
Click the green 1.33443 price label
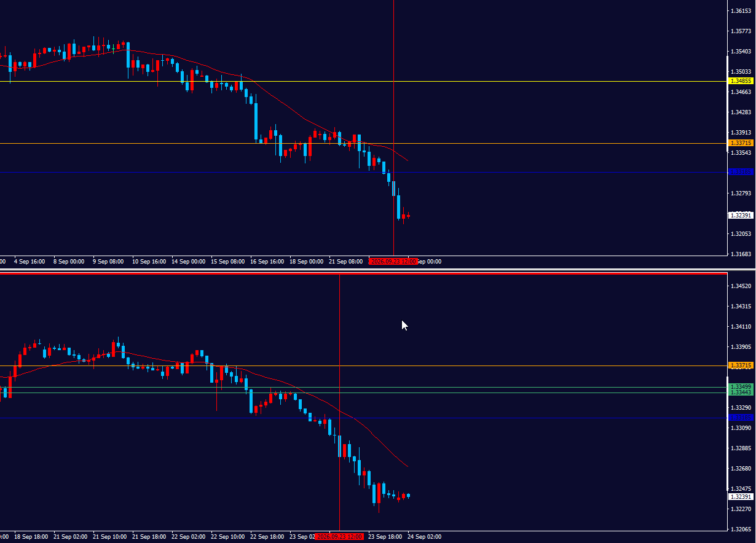[x=741, y=392]
